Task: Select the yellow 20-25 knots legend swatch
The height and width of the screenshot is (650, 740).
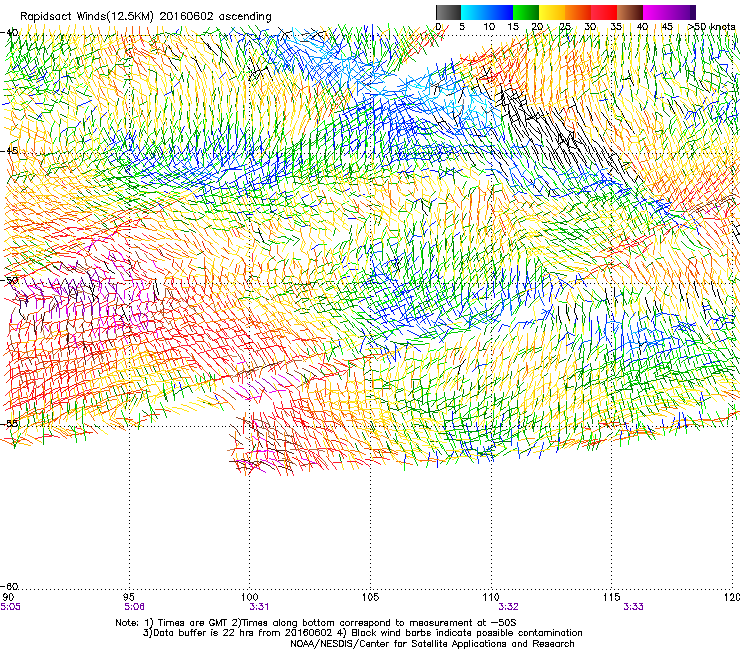Action: [552, 12]
